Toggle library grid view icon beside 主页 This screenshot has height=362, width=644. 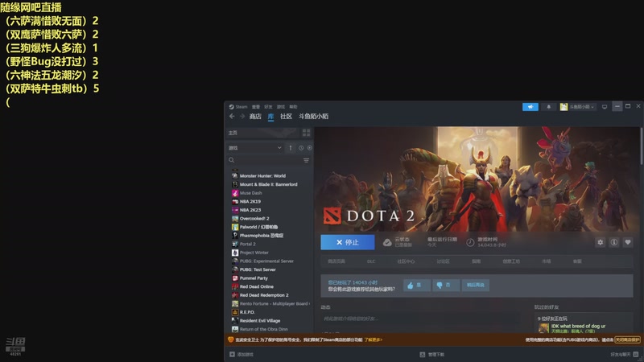[x=307, y=133]
